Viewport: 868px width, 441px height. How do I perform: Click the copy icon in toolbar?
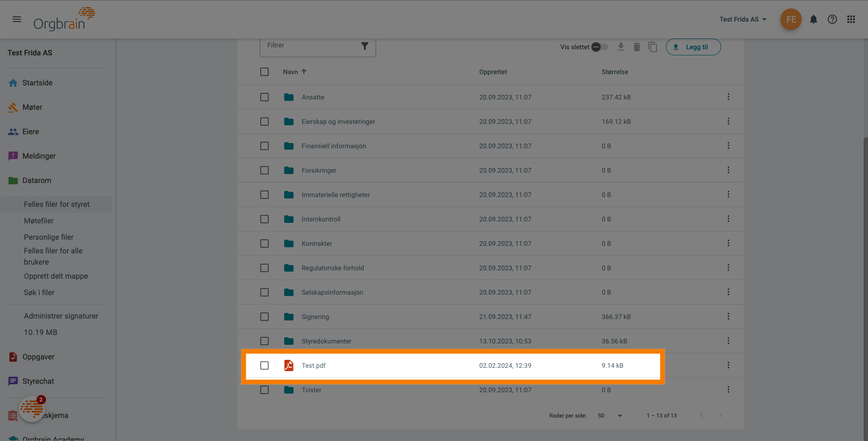coord(653,47)
